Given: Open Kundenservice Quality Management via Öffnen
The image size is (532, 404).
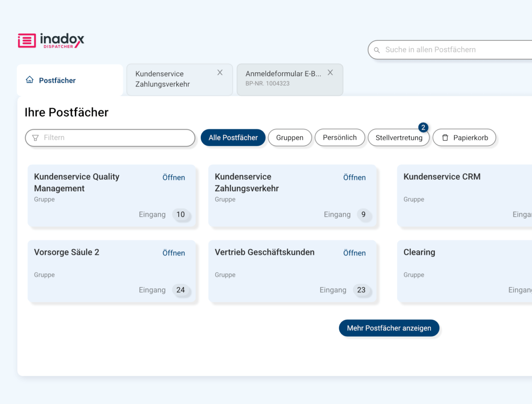Looking at the screenshot, I should (174, 177).
